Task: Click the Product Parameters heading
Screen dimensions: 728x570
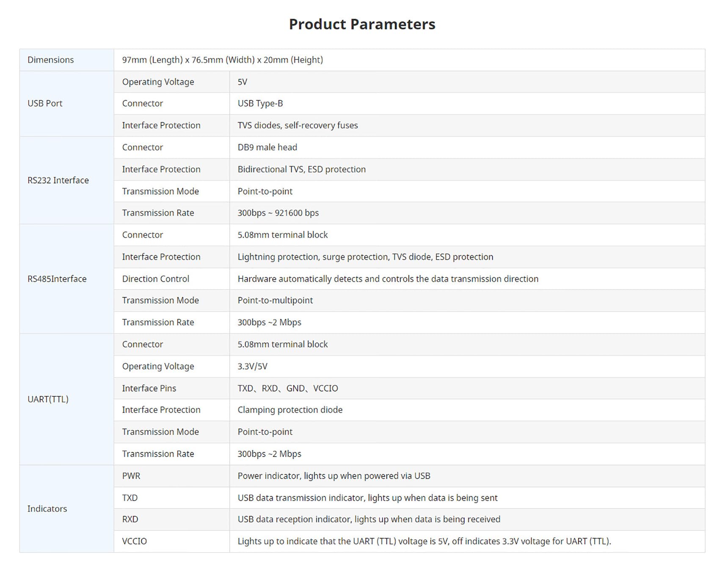Action: [362, 25]
